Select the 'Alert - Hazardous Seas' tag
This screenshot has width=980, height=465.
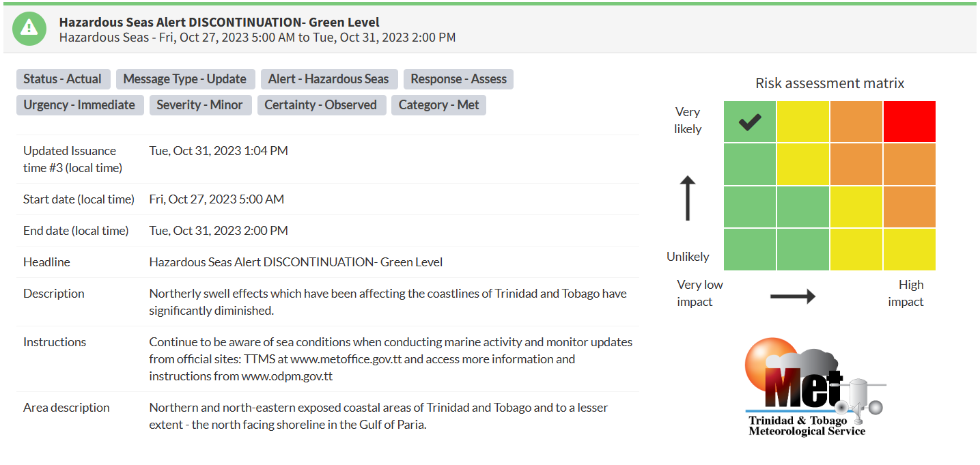coord(328,79)
